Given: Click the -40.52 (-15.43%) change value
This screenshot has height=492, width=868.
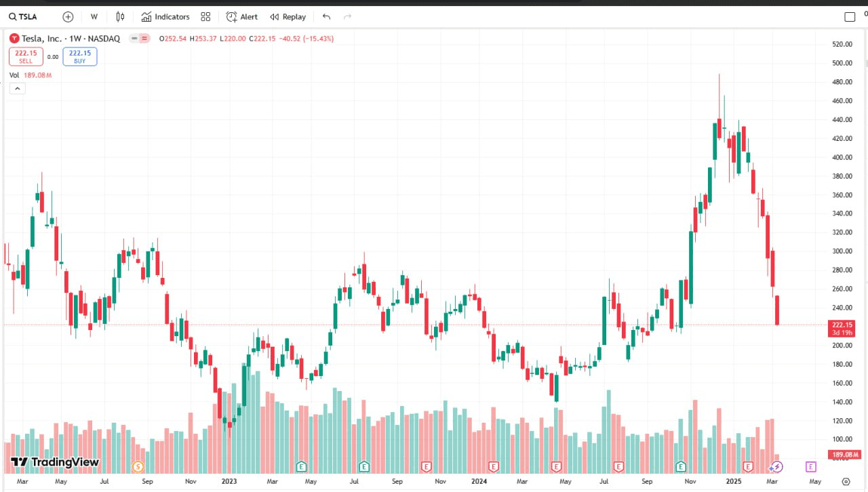Looking at the screenshot, I should point(306,39).
